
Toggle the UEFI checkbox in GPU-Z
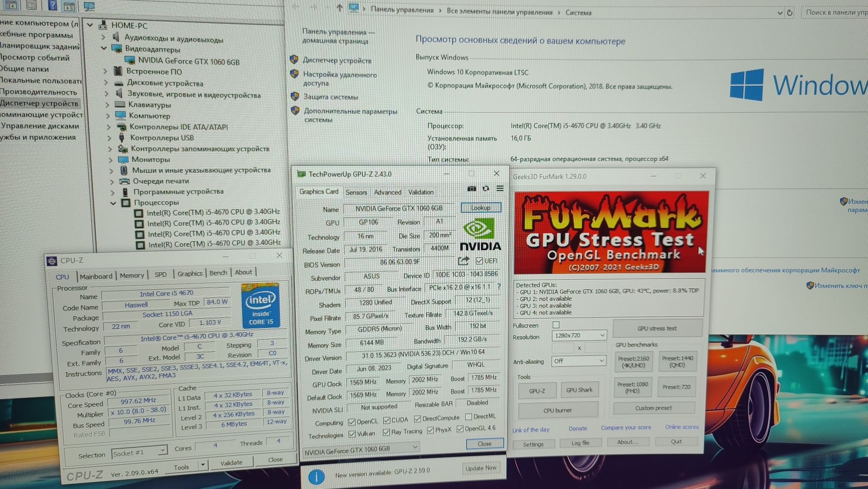point(479,261)
